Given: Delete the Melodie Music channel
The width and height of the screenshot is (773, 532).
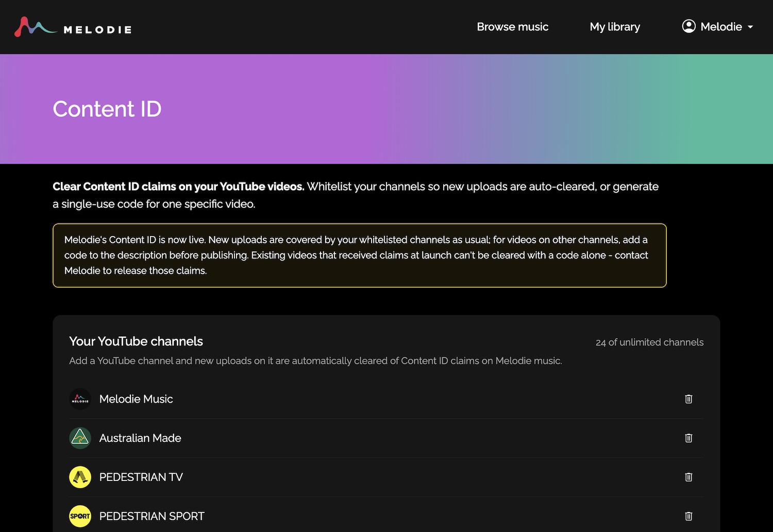Looking at the screenshot, I should [x=688, y=399].
